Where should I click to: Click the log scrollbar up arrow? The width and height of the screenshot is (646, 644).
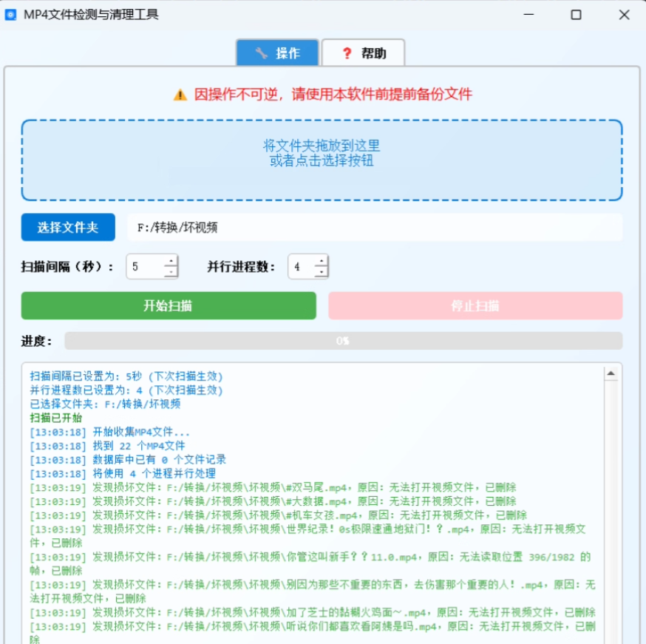click(611, 374)
